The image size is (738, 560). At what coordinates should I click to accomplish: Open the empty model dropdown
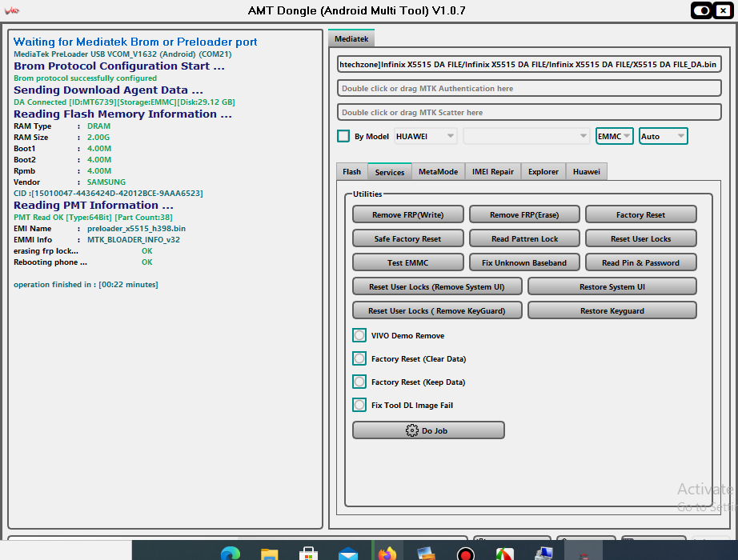click(526, 136)
